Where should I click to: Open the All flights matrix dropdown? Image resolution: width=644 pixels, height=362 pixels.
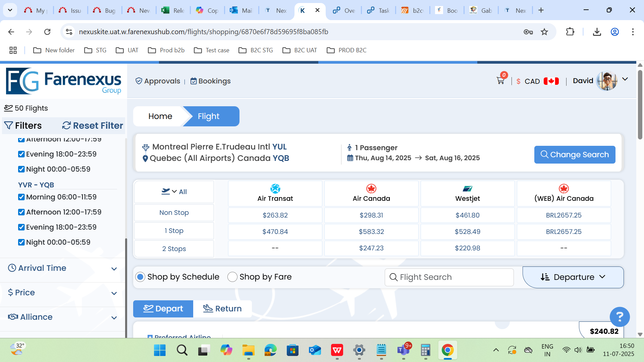point(174,192)
